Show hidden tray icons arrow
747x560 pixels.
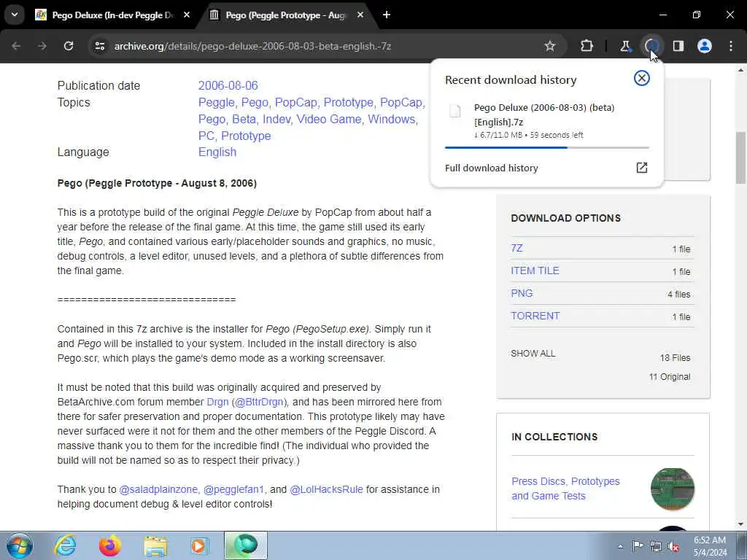620,546
